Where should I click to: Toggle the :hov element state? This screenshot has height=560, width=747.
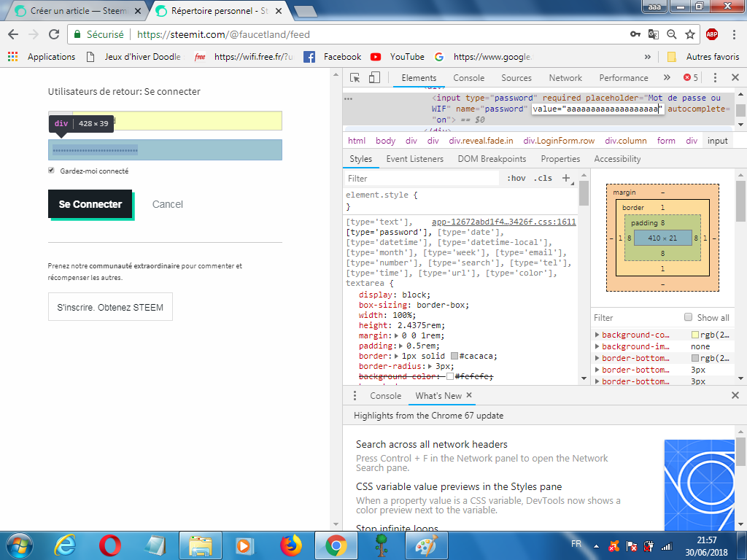click(x=516, y=178)
